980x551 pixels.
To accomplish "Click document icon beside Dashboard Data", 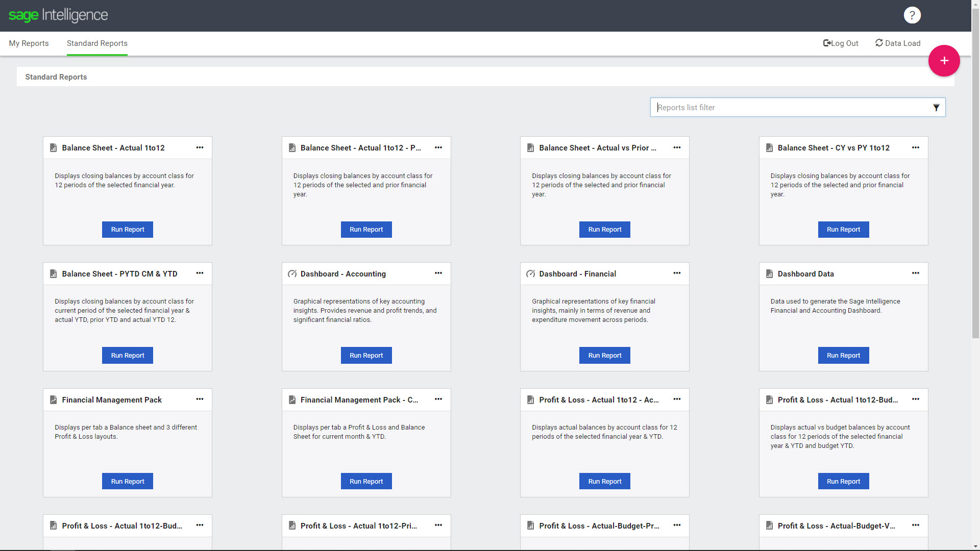I will tap(769, 274).
